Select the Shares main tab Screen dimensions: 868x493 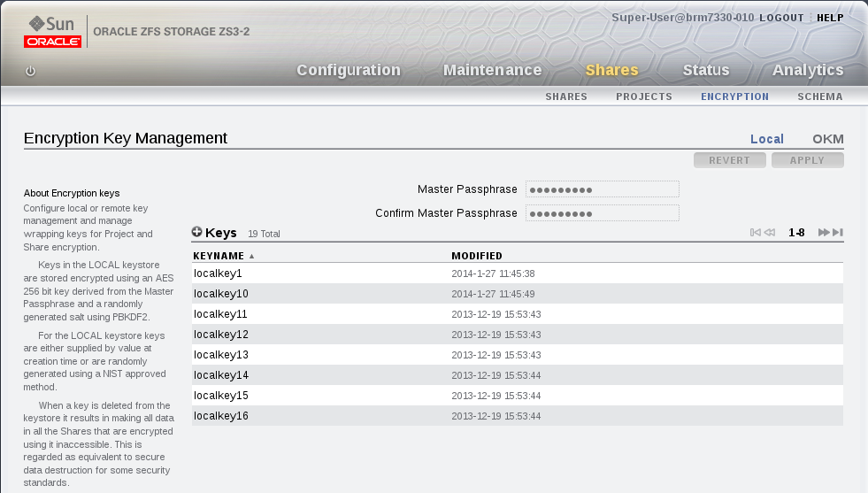(x=611, y=70)
